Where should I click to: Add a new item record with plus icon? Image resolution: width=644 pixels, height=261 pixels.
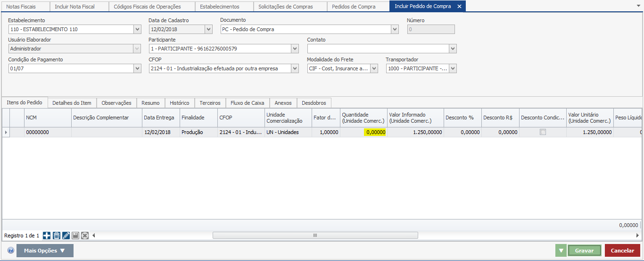tap(47, 236)
